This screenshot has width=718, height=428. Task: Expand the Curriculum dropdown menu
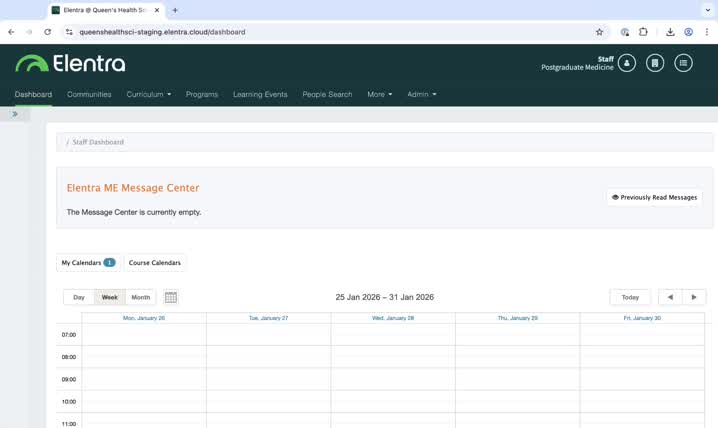(x=149, y=94)
